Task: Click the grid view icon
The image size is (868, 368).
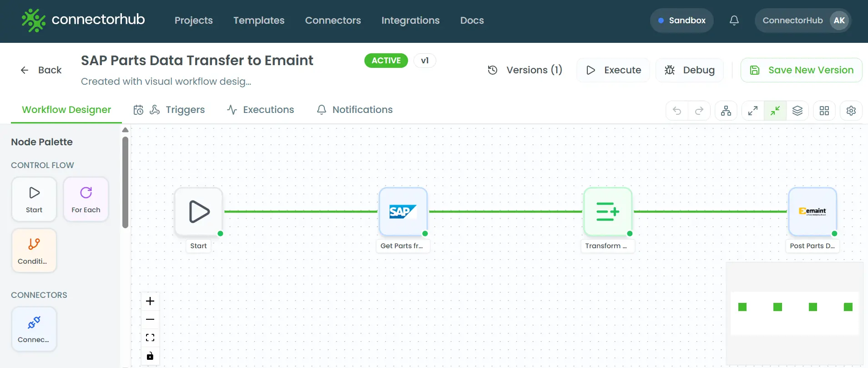Action: coord(824,111)
